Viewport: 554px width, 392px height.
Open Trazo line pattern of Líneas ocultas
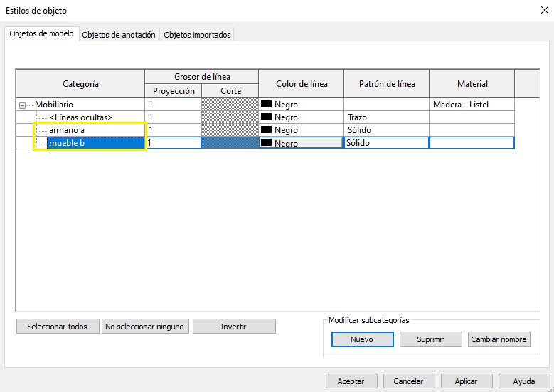tap(387, 117)
